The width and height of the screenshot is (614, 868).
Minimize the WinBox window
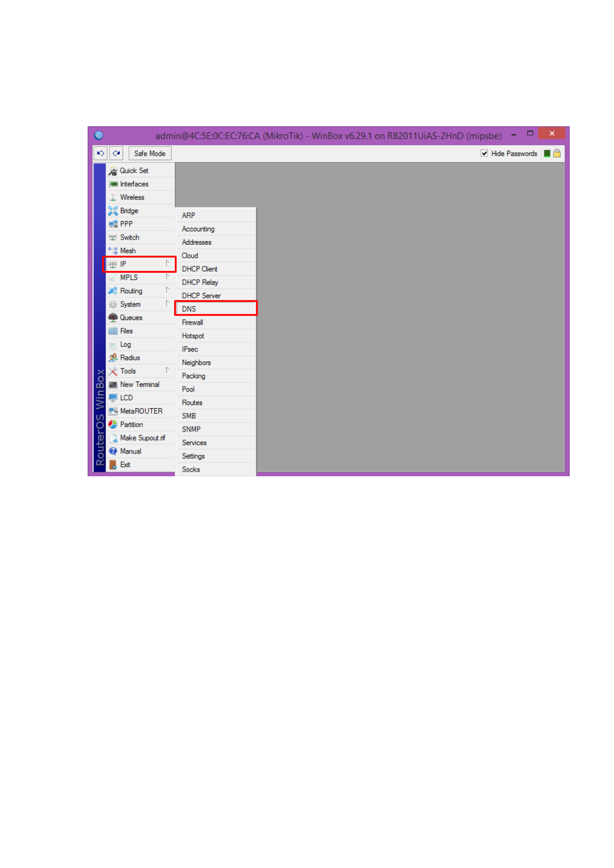(514, 135)
